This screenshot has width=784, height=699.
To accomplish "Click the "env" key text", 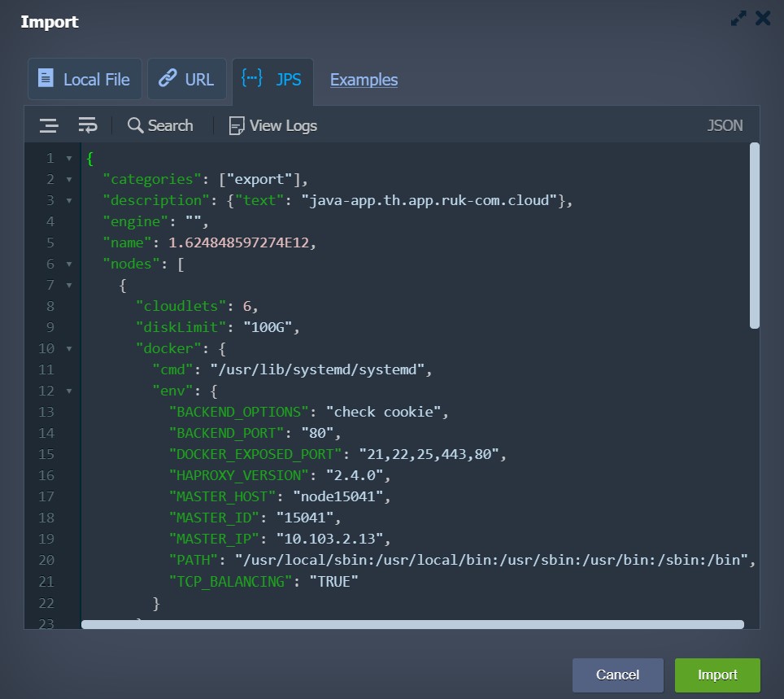I will 172,391.
